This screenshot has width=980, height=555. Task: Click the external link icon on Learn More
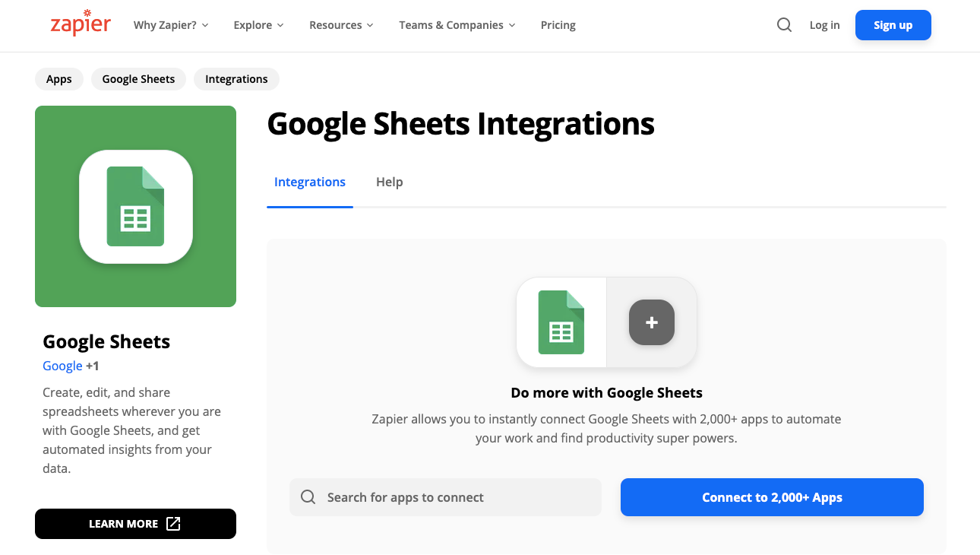coord(174,524)
